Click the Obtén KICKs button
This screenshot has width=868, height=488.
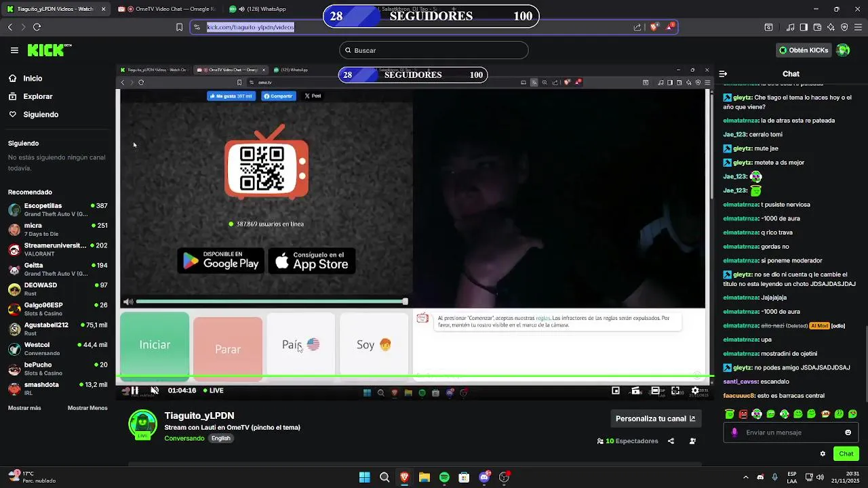click(x=803, y=50)
